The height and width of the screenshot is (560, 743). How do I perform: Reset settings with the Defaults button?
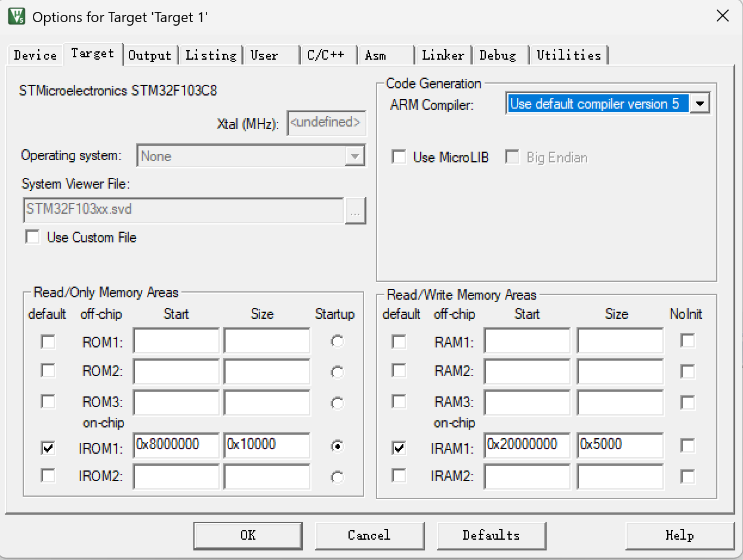[491, 535]
